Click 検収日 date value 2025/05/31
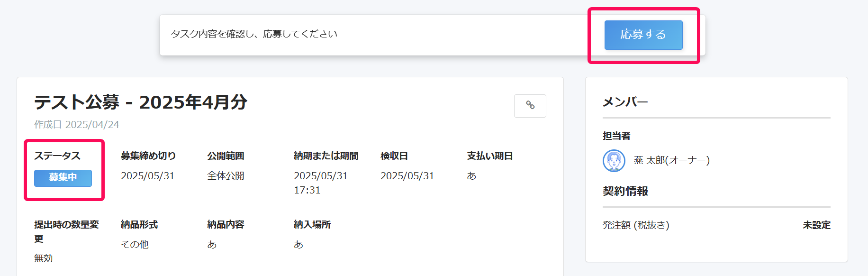 pyautogui.click(x=407, y=176)
